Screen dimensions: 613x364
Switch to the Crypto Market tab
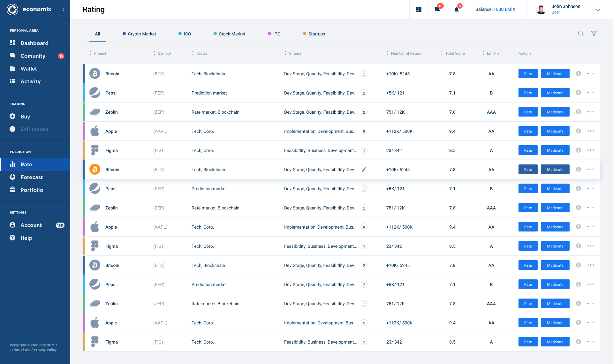coord(139,34)
